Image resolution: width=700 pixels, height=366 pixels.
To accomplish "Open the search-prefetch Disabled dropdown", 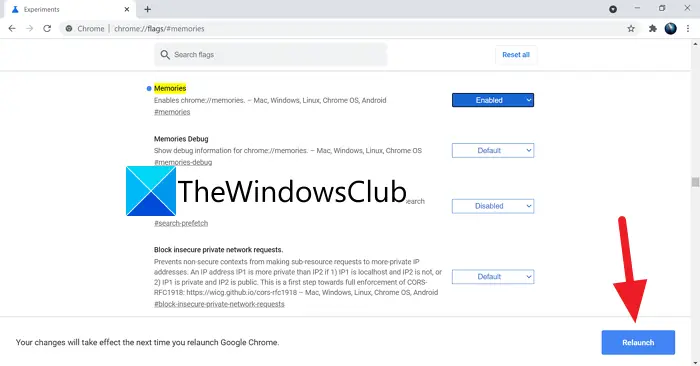I will point(492,206).
